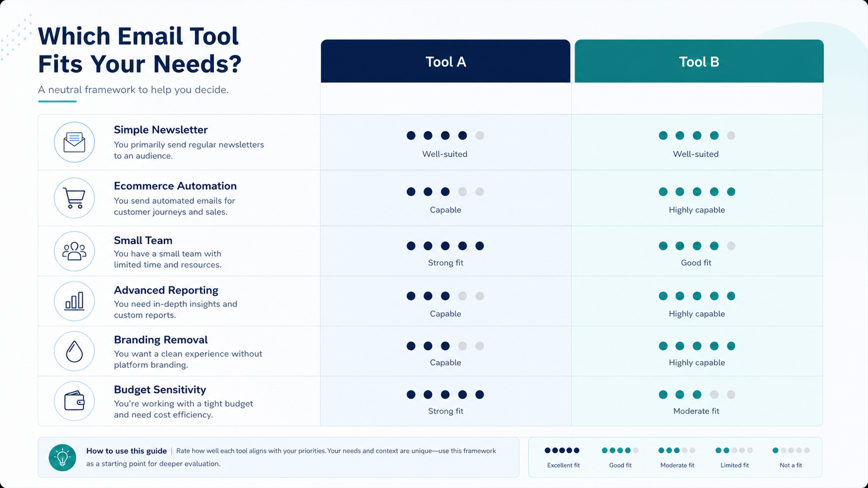The width and height of the screenshot is (868, 488).
Task: Click the Small Team heading
Action: tap(143, 240)
